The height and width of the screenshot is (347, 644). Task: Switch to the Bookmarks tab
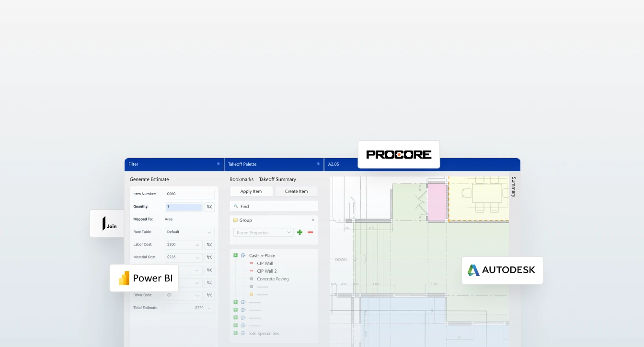coord(241,179)
